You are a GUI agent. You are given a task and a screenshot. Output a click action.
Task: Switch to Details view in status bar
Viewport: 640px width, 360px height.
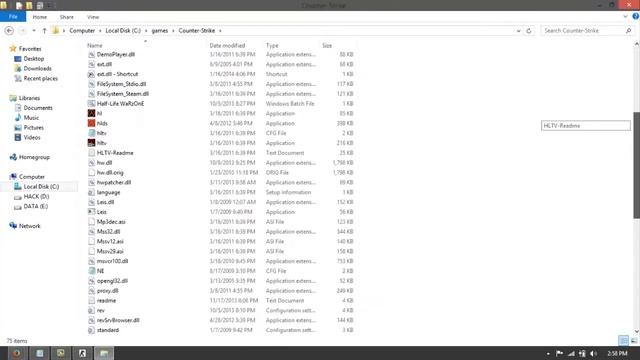pyautogui.click(x=623, y=340)
